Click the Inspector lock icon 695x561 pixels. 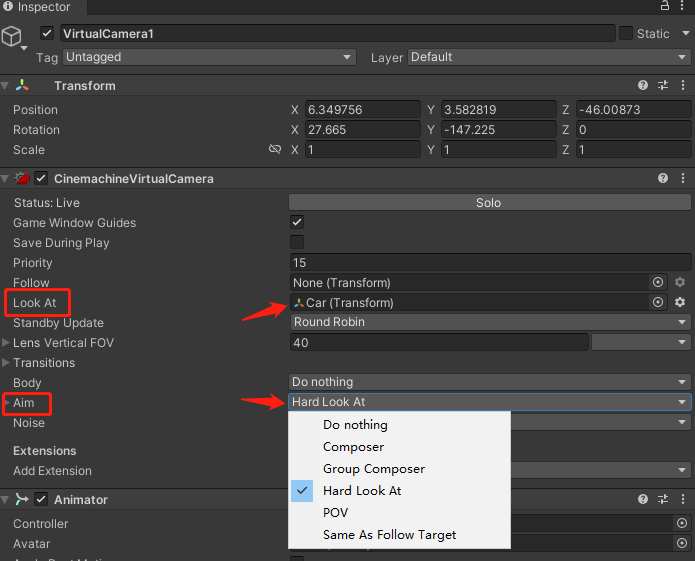point(664,6)
